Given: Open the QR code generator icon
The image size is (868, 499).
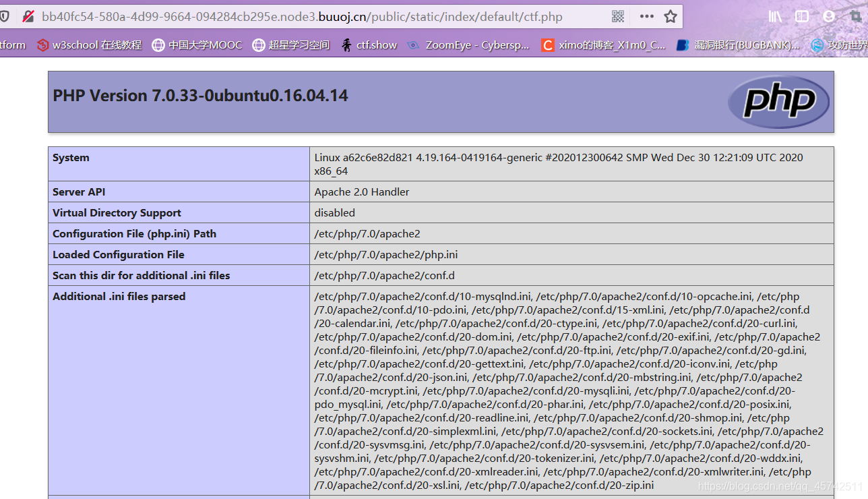Looking at the screenshot, I should (618, 16).
